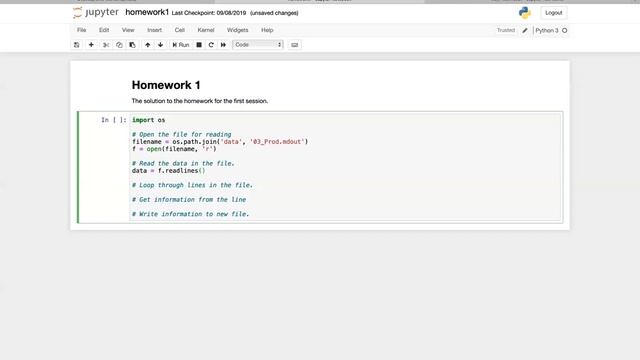Paste cells below icon

coord(132,45)
